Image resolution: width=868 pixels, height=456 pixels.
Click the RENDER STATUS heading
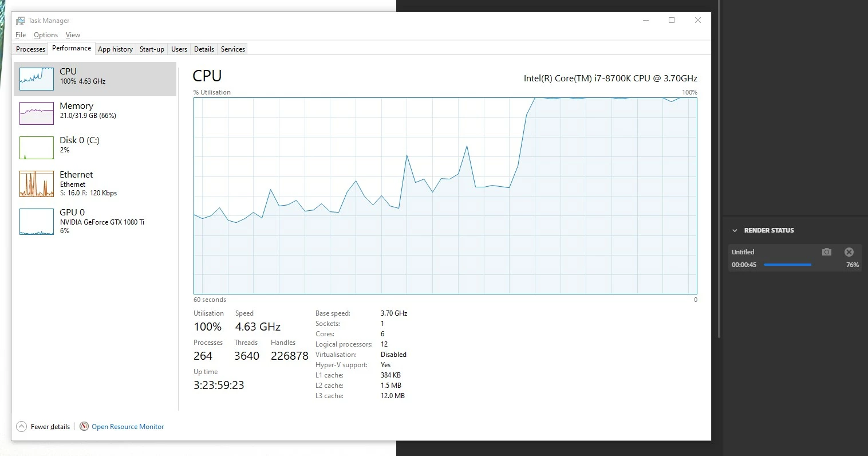[x=769, y=230]
